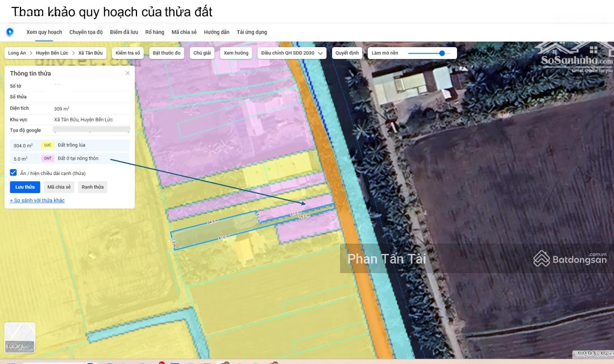The image size is (614, 364).
Task: Go to the Tải ứng dụng menu item
Action: [x=252, y=32]
